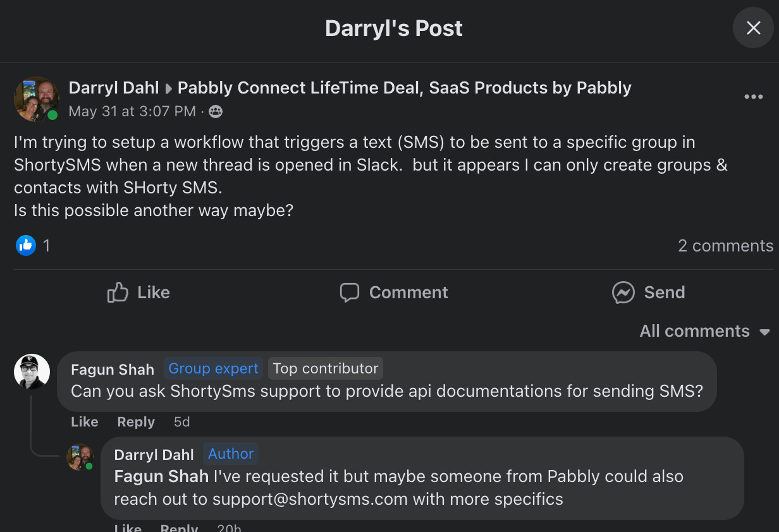Open the May 31 at 3:07 PM timestamp
The height and width of the screenshot is (532, 779).
pos(132,112)
